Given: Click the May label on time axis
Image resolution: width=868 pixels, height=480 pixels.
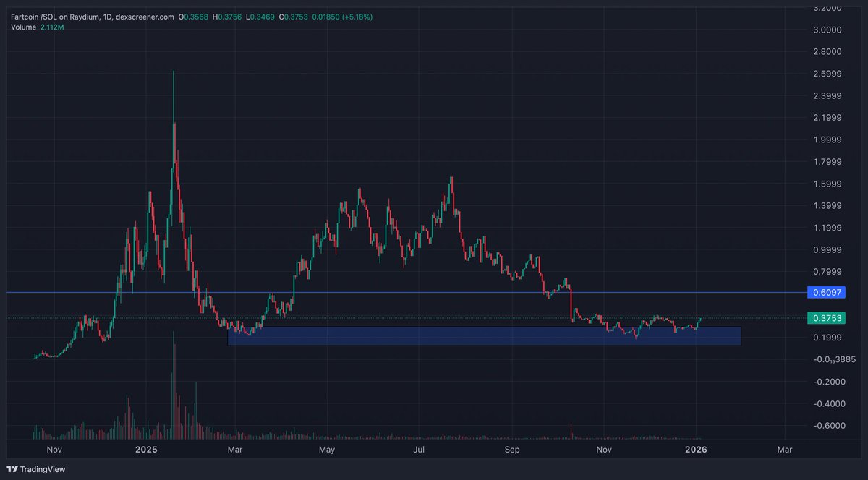Looking at the screenshot, I should [x=327, y=450].
